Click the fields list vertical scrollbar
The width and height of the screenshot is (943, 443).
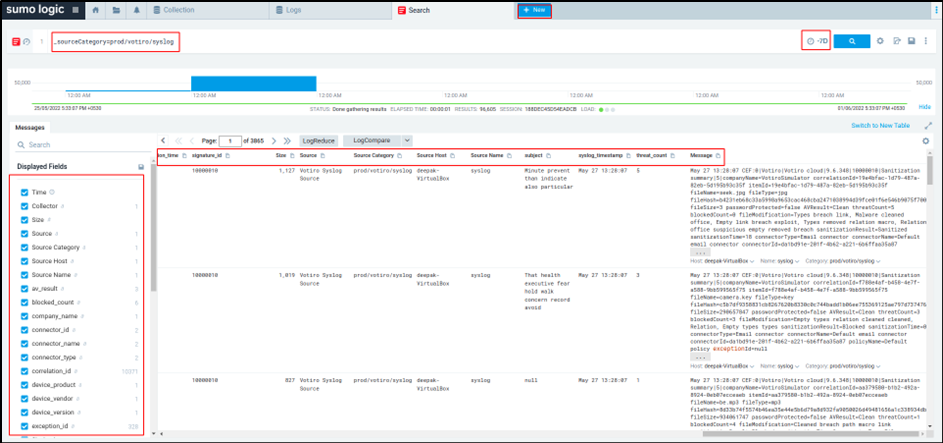[x=153, y=228]
